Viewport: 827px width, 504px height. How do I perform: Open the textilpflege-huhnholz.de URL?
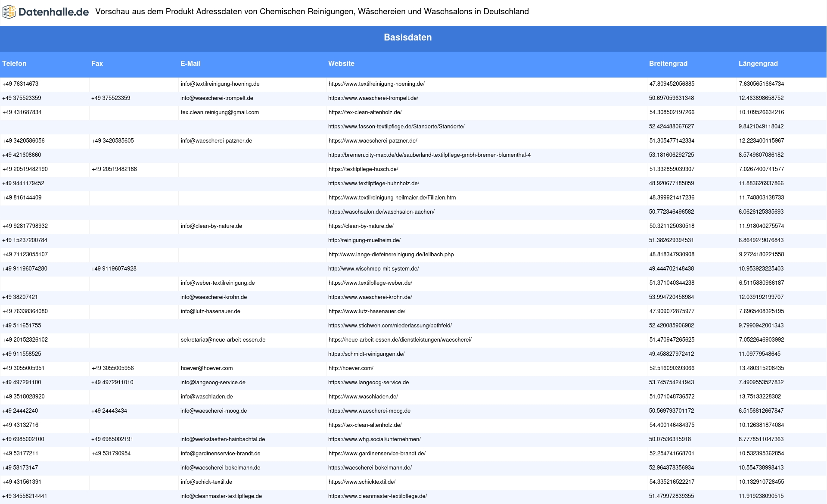373,184
